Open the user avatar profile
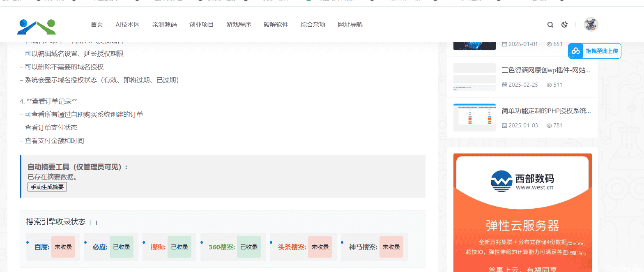644x272 pixels. point(591,25)
